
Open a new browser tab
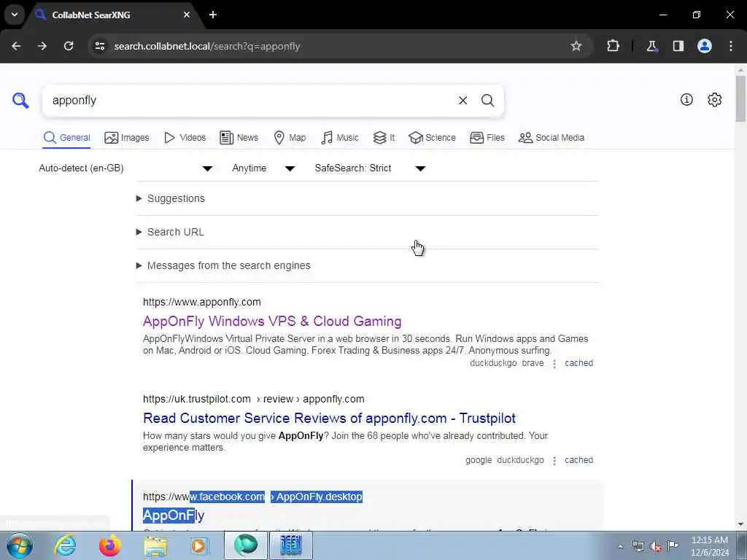point(213,15)
